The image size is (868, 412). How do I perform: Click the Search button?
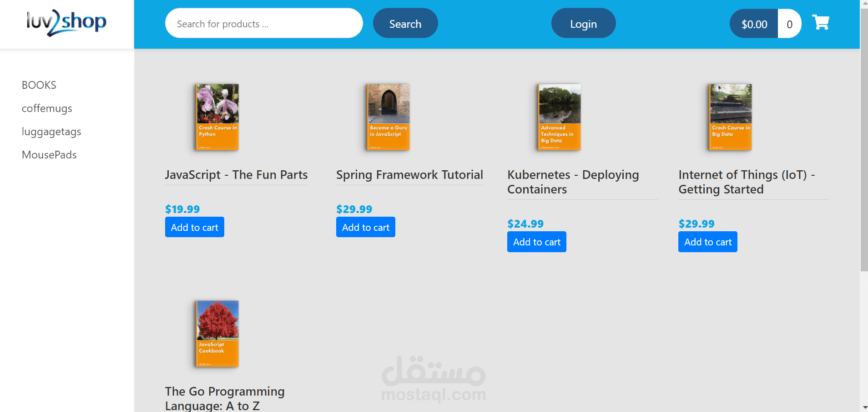tap(405, 24)
